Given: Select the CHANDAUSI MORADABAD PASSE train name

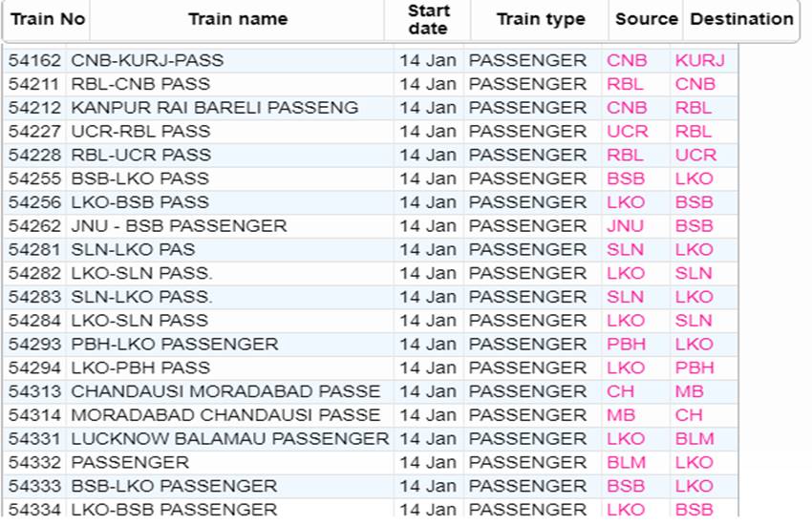Looking at the screenshot, I should [x=225, y=391].
